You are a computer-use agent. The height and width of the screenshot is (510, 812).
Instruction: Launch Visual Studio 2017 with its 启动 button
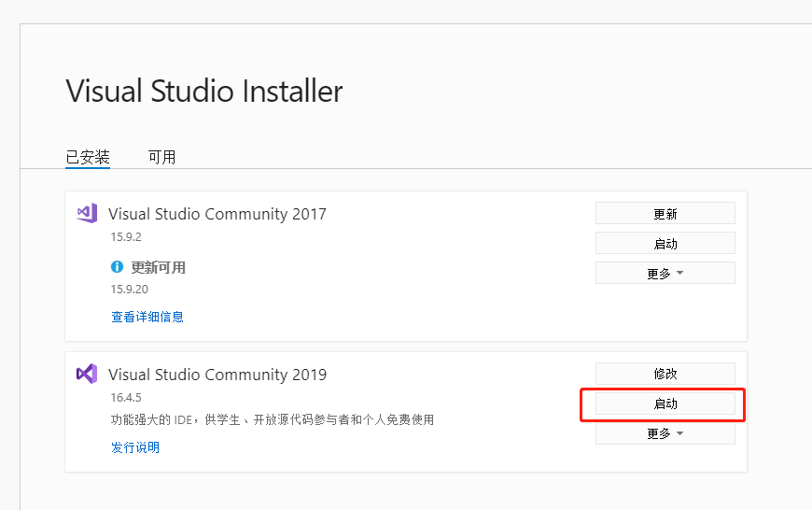click(x=665, y=244)
